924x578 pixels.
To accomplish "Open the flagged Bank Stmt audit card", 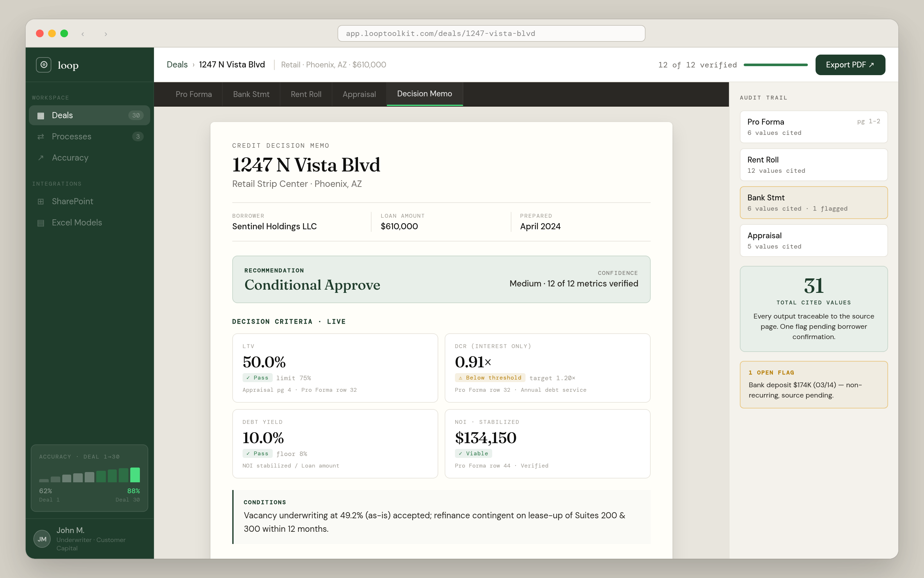I will pyautogui.click(x=813, y=203).
